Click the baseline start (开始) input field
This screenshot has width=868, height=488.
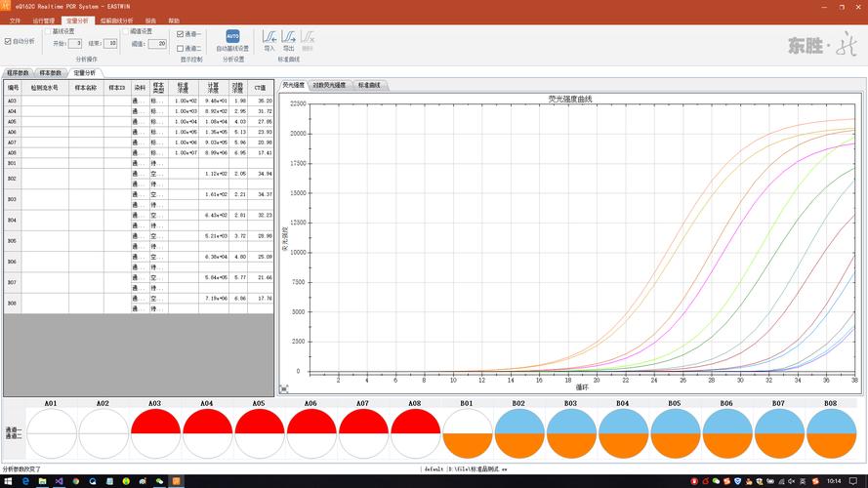(75, 43)
